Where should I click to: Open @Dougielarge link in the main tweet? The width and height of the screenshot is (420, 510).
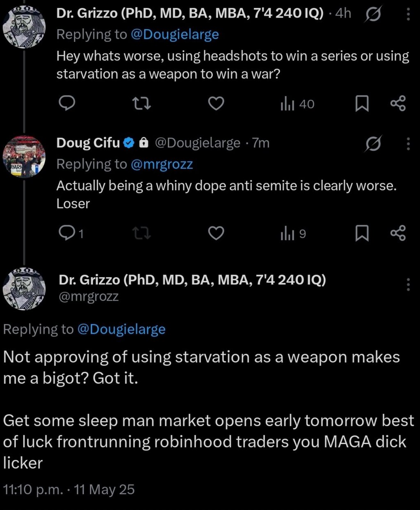(x=121, y=329)
